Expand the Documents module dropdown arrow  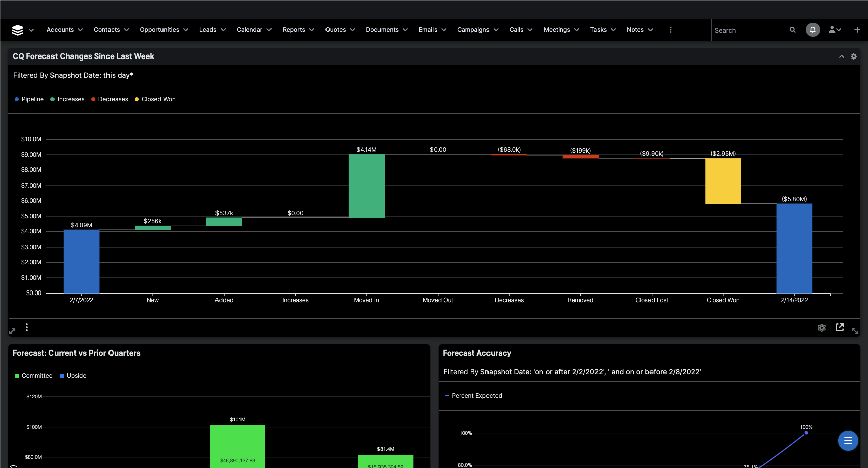click(x=405, y=30)
